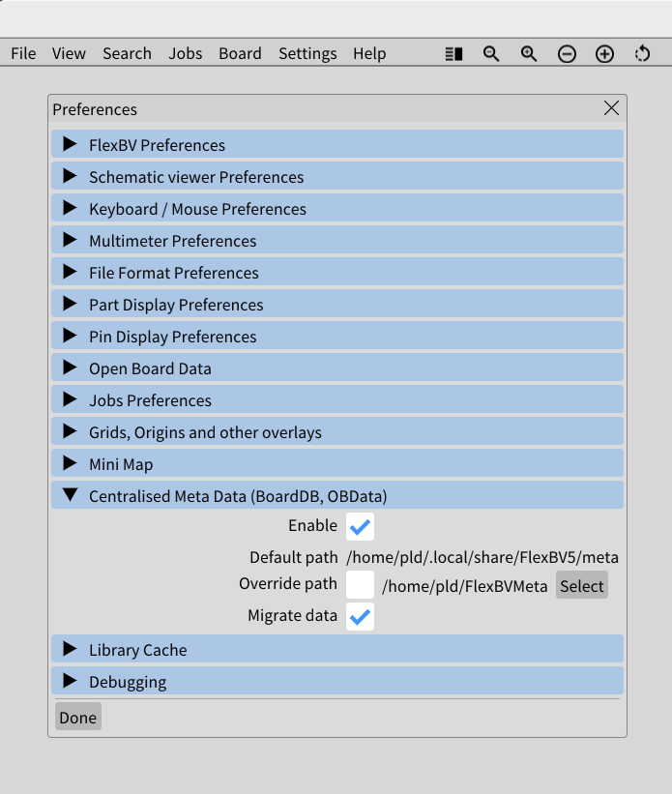This screenshot has height=794, width=672.
Task: Expand the Library Cache section
Action: coord(337,649)
